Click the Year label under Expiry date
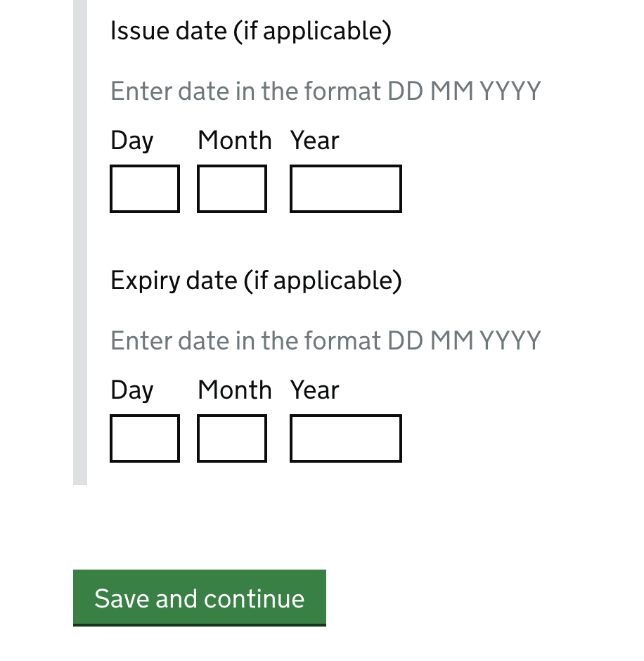 tap(314, 390)
